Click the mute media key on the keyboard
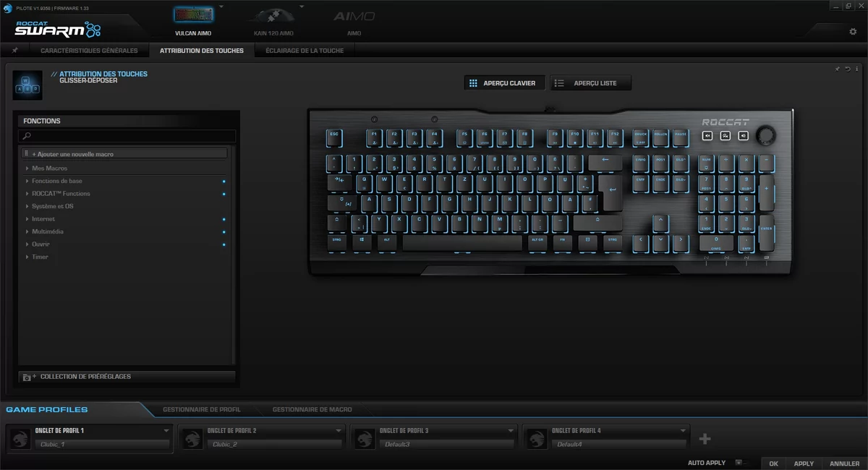The width and height of the screenshot is (868, 470). (x=707, y=135)
